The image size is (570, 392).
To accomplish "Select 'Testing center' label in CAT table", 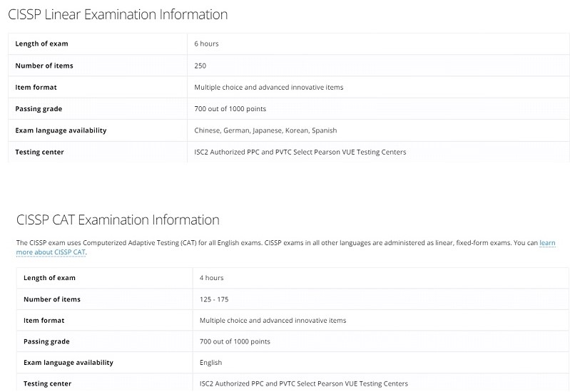I will pos(47,383).
